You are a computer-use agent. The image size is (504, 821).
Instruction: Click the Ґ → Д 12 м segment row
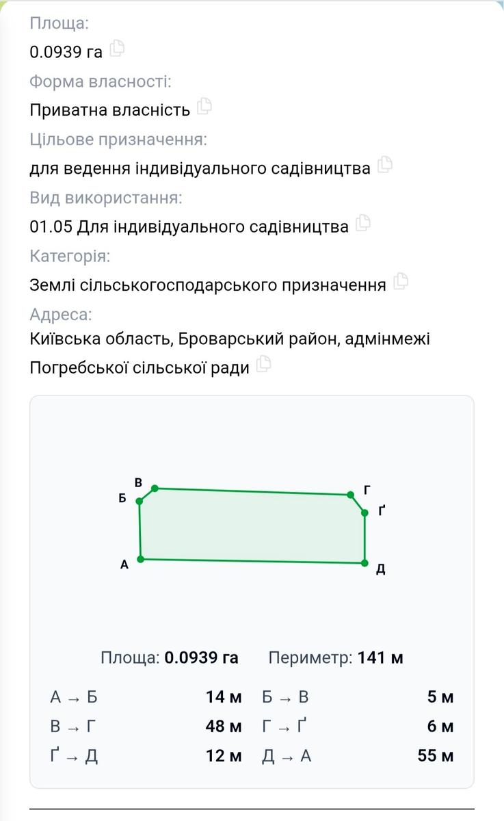146,756
